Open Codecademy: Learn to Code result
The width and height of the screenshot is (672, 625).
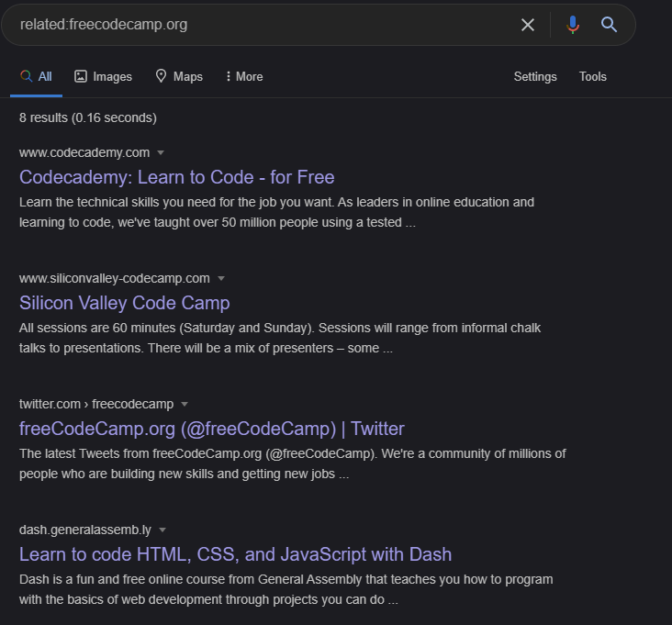click(x=176, y=177)
